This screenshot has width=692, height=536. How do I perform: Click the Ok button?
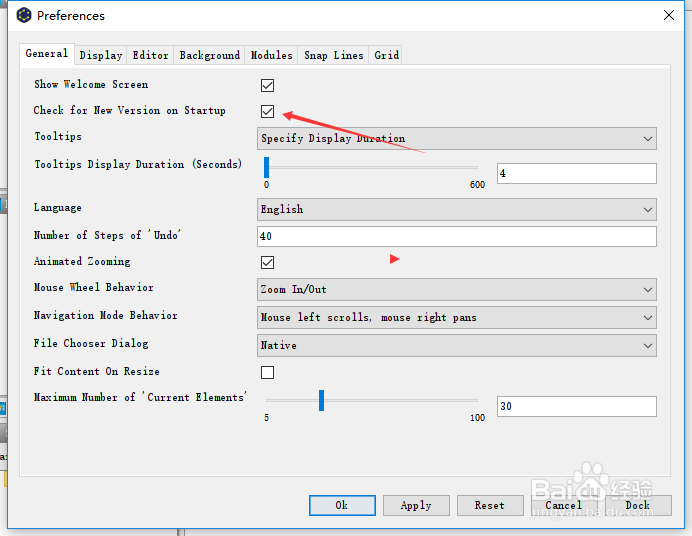[x=342, y=505]
